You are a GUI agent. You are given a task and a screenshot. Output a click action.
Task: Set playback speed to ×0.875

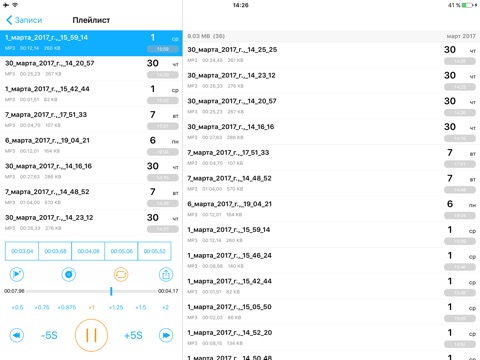67,307
